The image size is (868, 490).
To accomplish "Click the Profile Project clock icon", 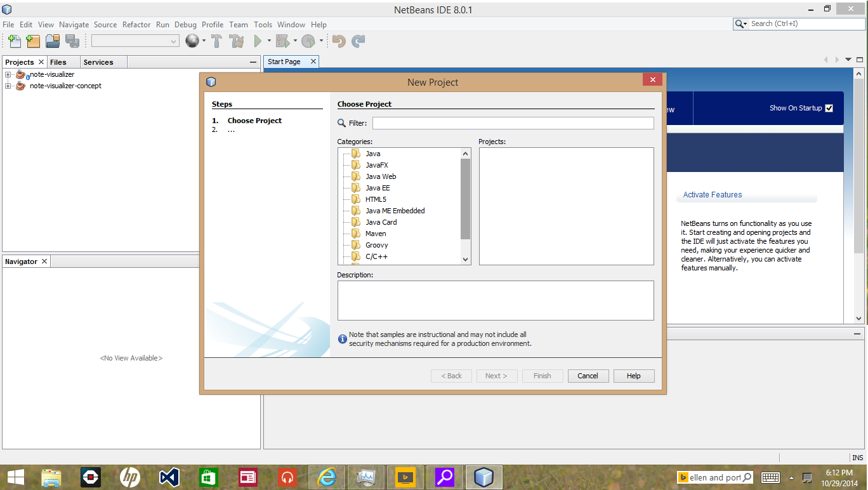I will (x=308, y=41).
